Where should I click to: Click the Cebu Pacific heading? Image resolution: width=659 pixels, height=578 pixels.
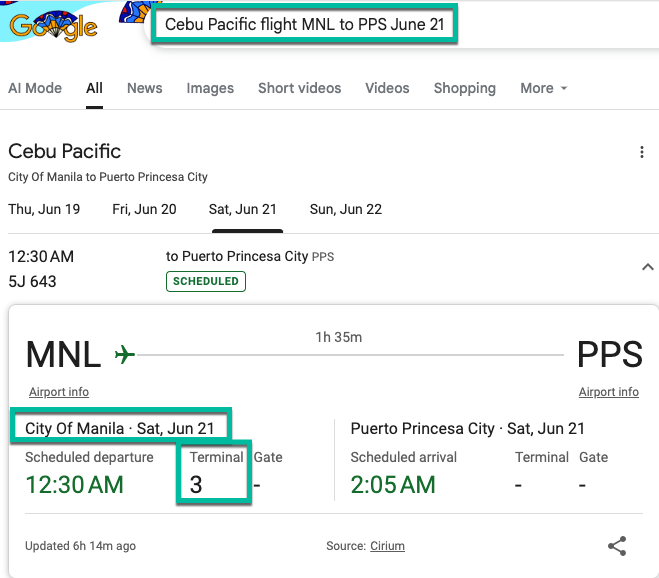point(64,151)
